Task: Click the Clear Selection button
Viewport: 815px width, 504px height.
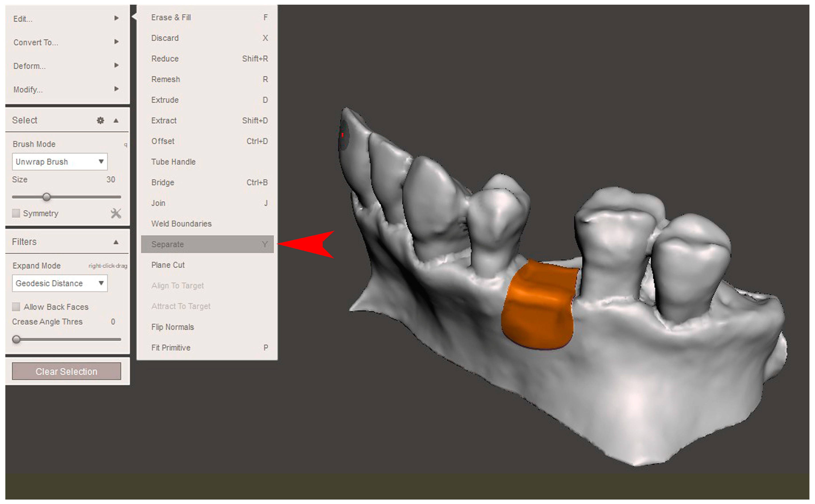Action: (x=66, y=371)
